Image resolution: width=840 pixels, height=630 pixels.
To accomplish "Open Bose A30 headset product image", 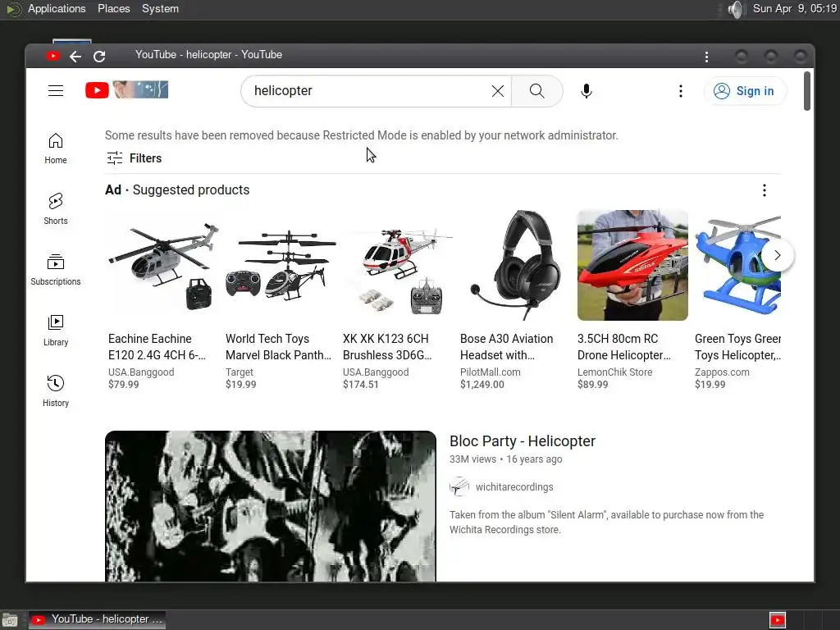I will coord(515,265).
